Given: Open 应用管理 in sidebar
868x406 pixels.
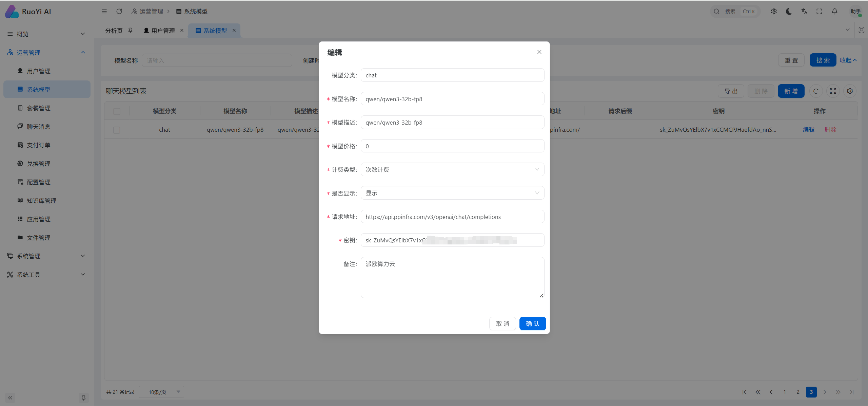Looking at the screenshot, I should coord(47,219).
